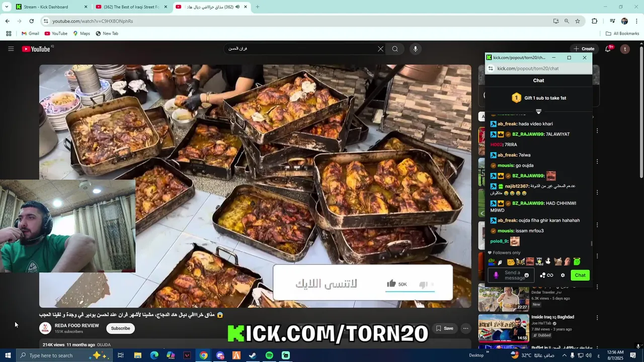
Task: Clear the YouTube search box text
Action: click(380, 49)
